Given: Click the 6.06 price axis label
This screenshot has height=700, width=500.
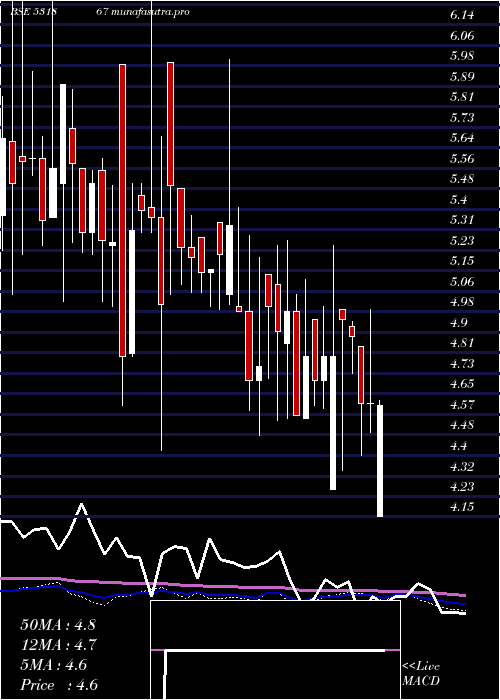Looking at the screenshot, I should coord(462,36).
